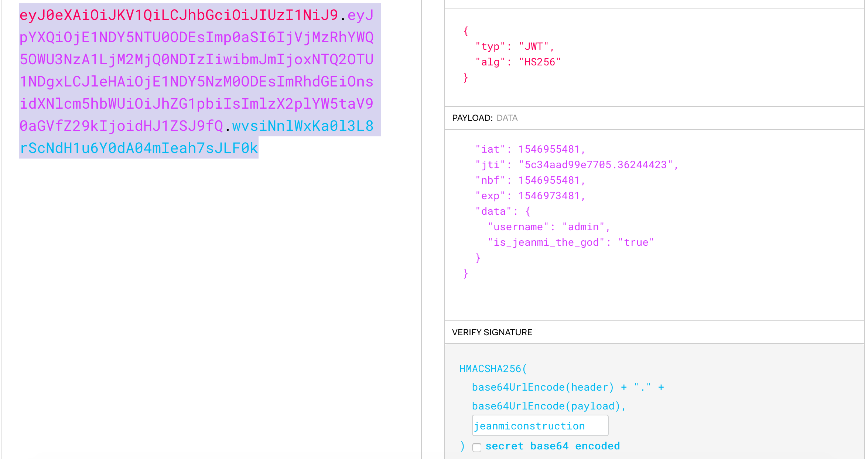The height and width of the screenshot is (459, 868).
Task: Click the "data": { line in payload
Action: [x=503, y=211]
